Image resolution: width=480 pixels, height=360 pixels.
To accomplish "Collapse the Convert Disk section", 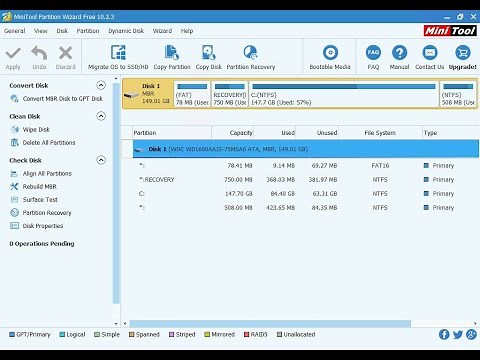I will 101,85.
